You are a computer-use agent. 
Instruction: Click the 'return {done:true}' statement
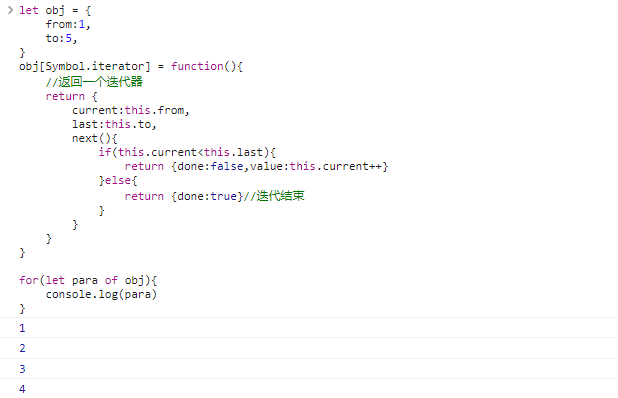[x=184, y=196]
